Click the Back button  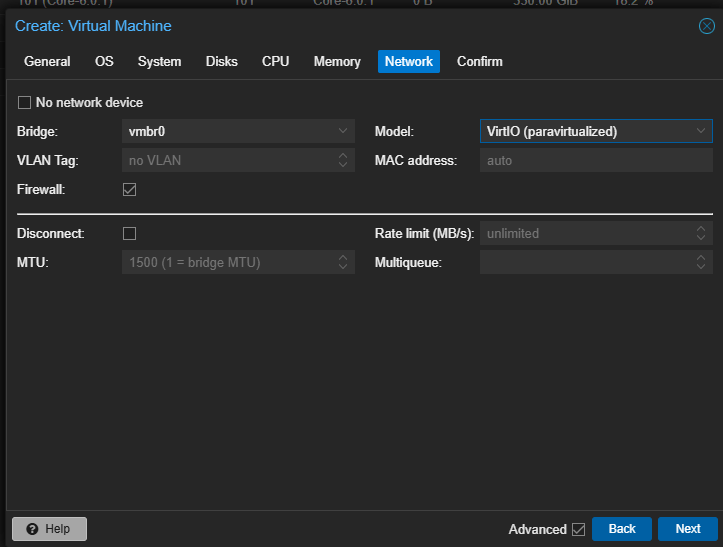(x=622, y=529)
